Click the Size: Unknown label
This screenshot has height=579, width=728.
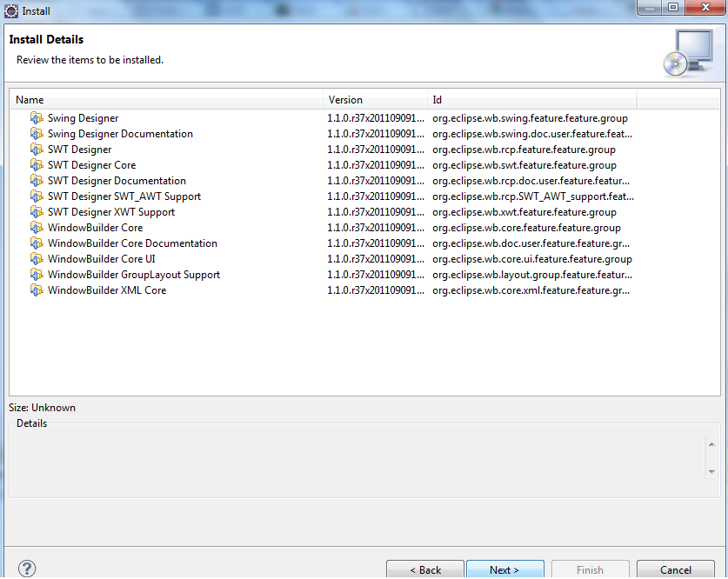(x=43, y=408)
